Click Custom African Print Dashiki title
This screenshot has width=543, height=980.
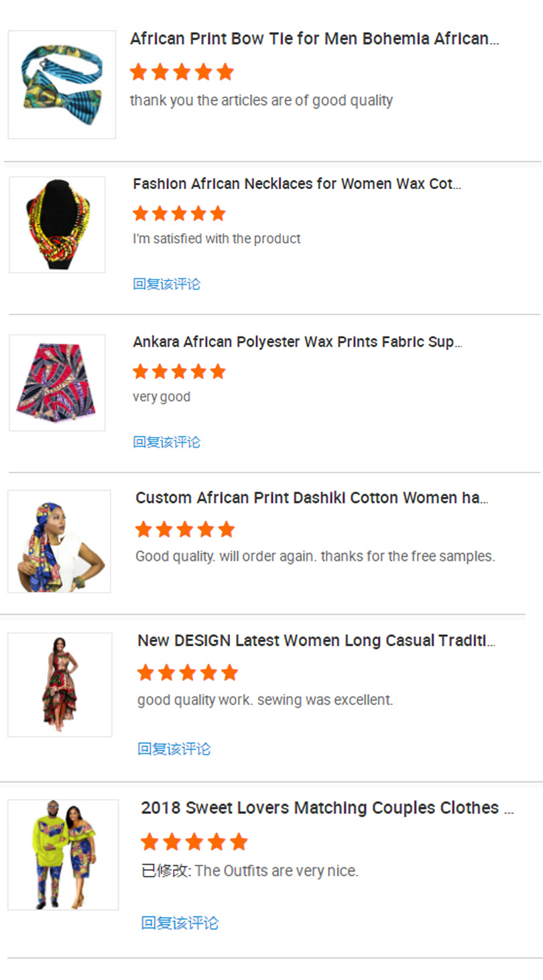click(312, 498)
